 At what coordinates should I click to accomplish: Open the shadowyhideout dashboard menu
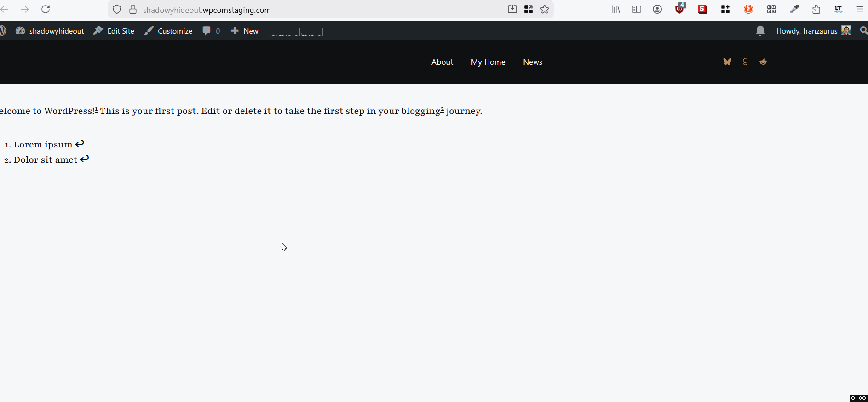pyautogui.click(x=50, y=31)
